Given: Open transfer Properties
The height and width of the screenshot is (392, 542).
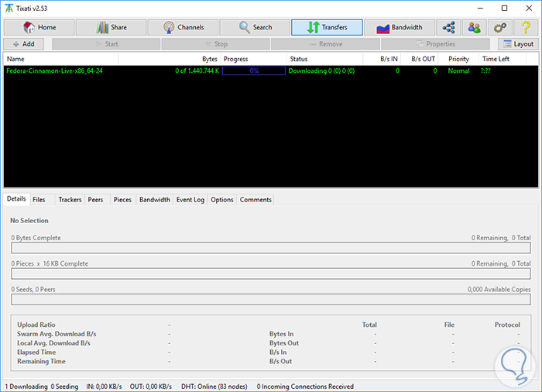Looking at the screenshot, I should (435, 44).
